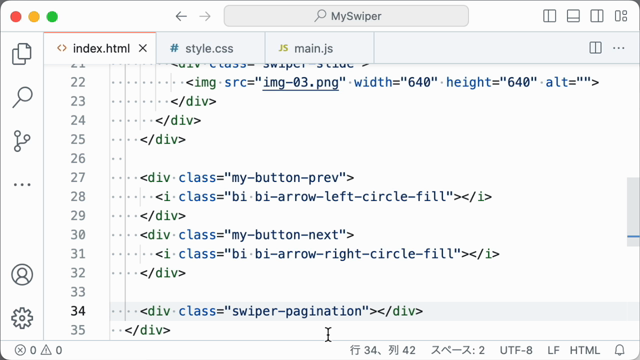Close the index.html tab

[142, 49]
